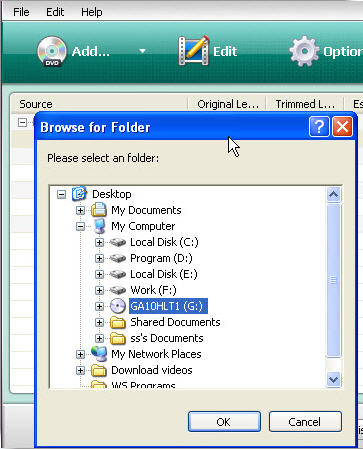Click the Add DVD disc icon
Image resolution: width=363 pixels, height=449 pixels.
(52, 51)
